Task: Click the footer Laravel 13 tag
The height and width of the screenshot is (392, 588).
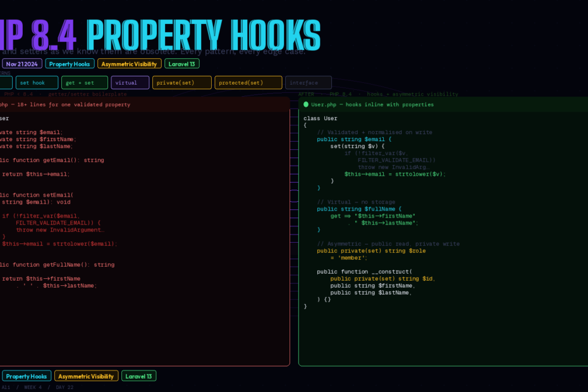Action: (x=138, y=376)
